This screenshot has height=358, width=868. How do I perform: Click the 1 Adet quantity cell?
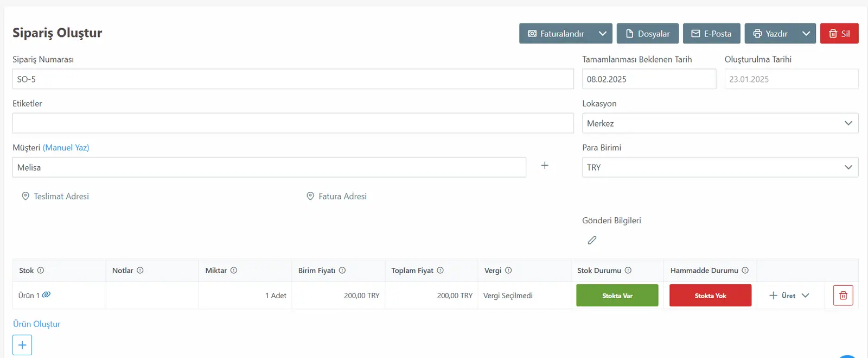[x=245, y=296]
